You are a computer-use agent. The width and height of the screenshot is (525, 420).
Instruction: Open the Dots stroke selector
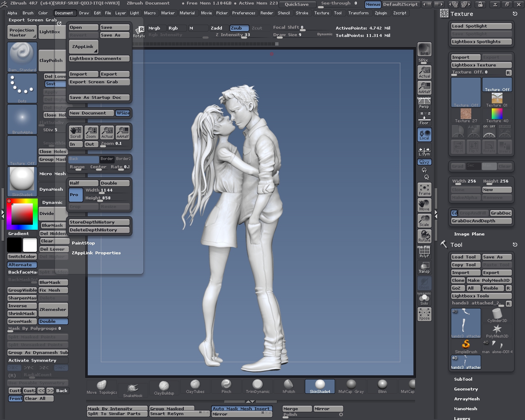22,88
